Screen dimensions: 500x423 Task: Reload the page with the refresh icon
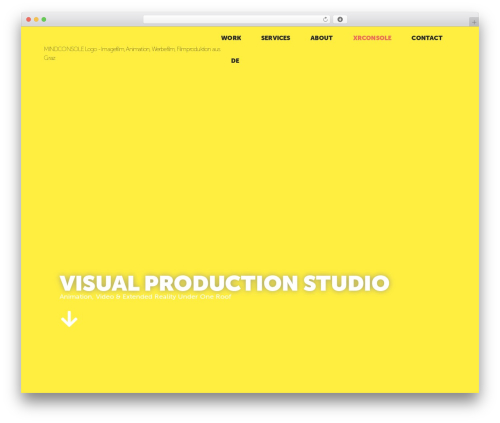[x=325, y=19]
